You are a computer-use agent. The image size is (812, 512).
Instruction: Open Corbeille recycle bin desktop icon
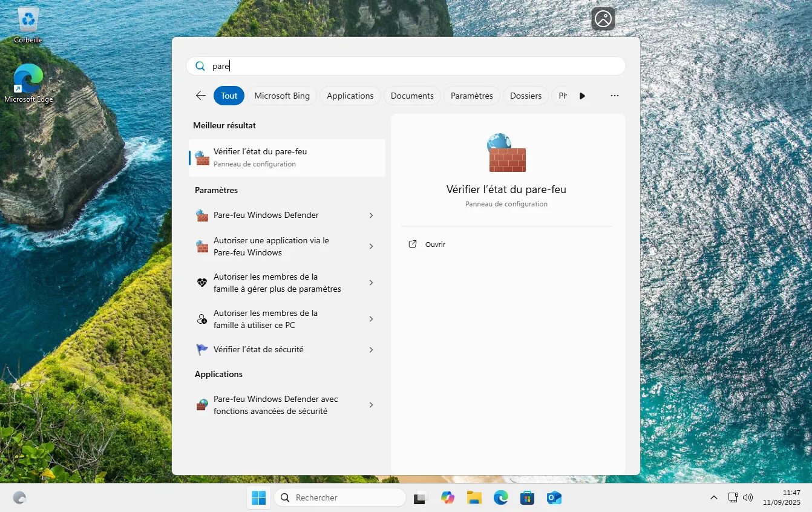click(x=28, y=25)
